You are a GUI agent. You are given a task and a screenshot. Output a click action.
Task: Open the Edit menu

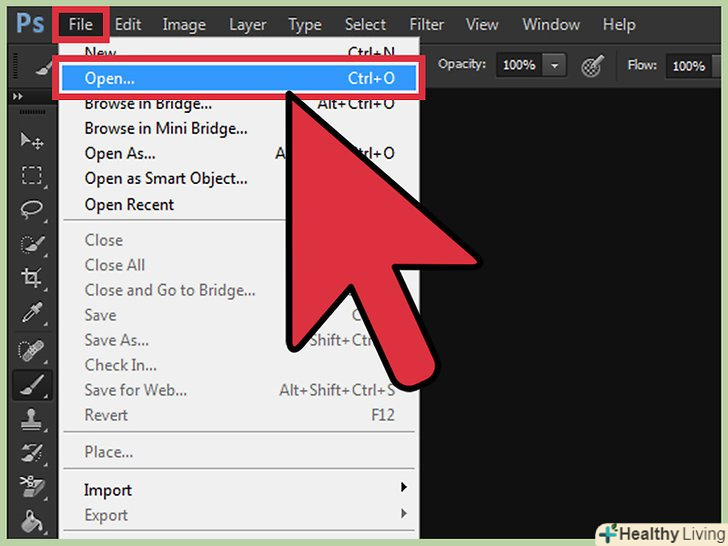128,24
